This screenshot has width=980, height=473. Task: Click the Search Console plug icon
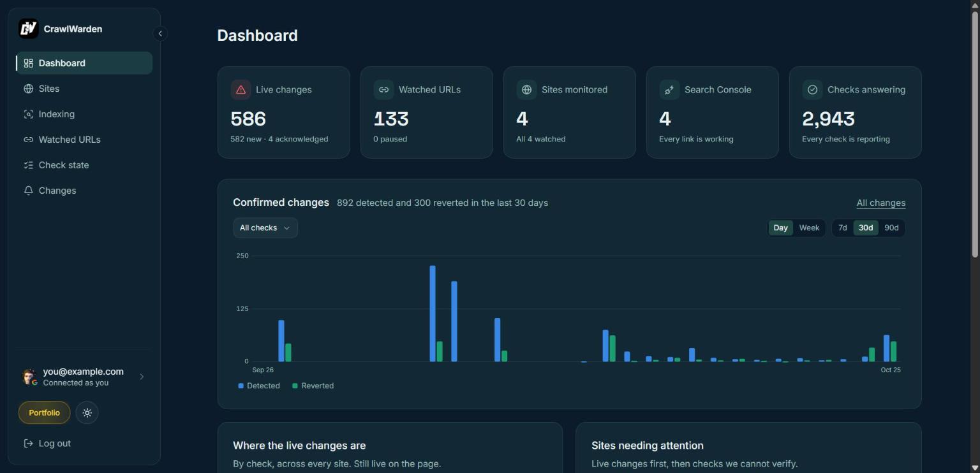669,90
